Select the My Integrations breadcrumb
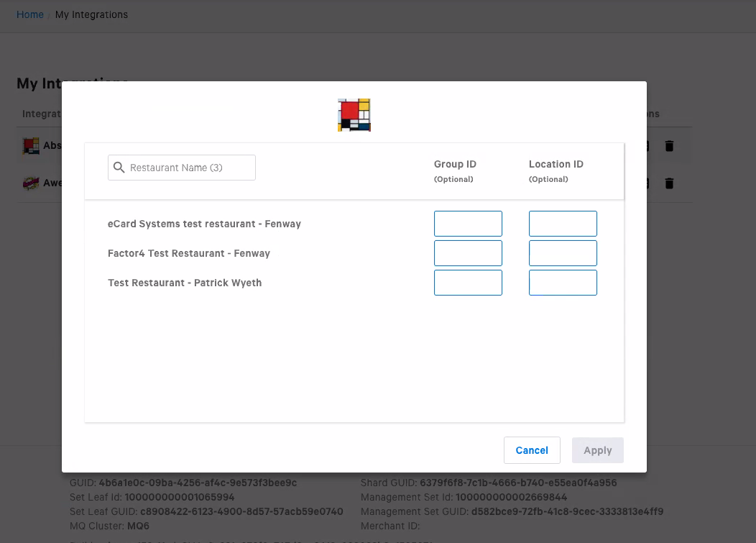This screenshot has width=756, height=543. (x=91, y=14)
